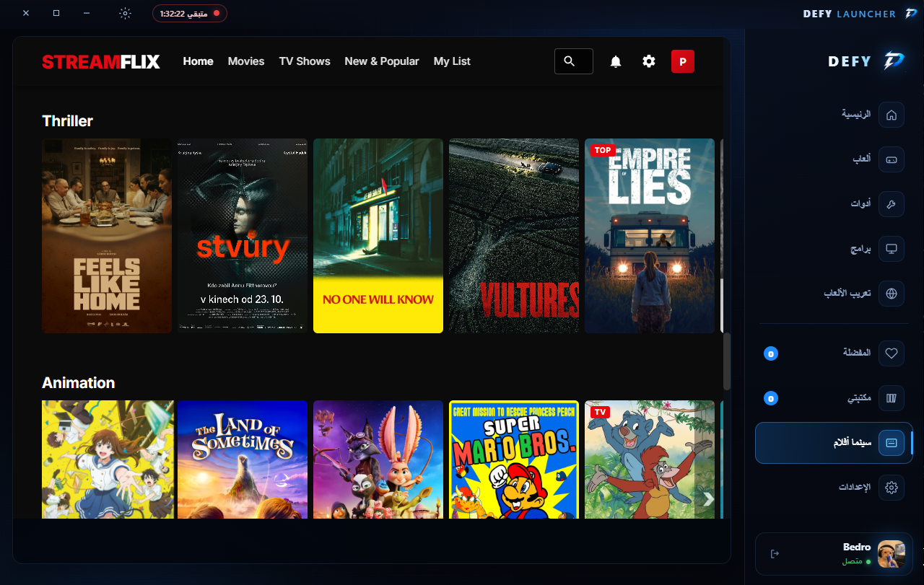
Task: Switch to the TV Shows tab
Action: pyautogui.click(x=305, y=61)
